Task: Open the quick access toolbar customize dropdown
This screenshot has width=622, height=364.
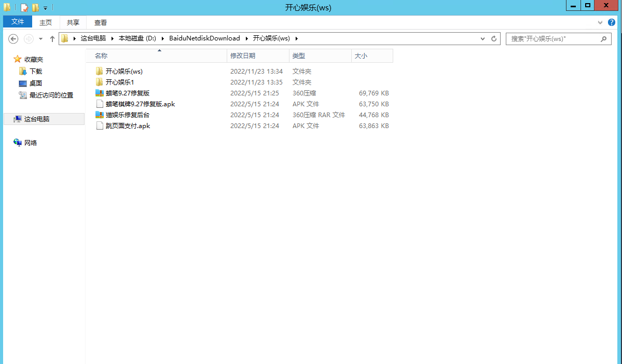Action: 46,8
